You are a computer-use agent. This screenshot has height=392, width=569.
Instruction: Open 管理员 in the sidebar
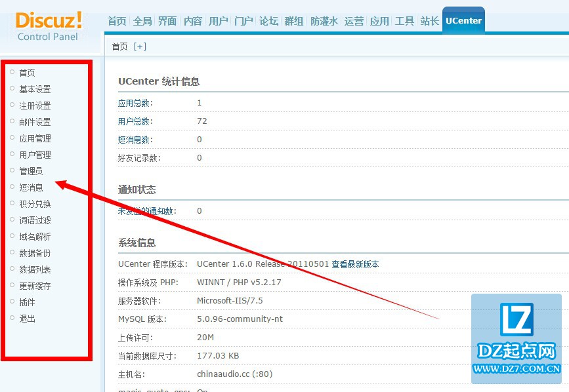point(31,171)
